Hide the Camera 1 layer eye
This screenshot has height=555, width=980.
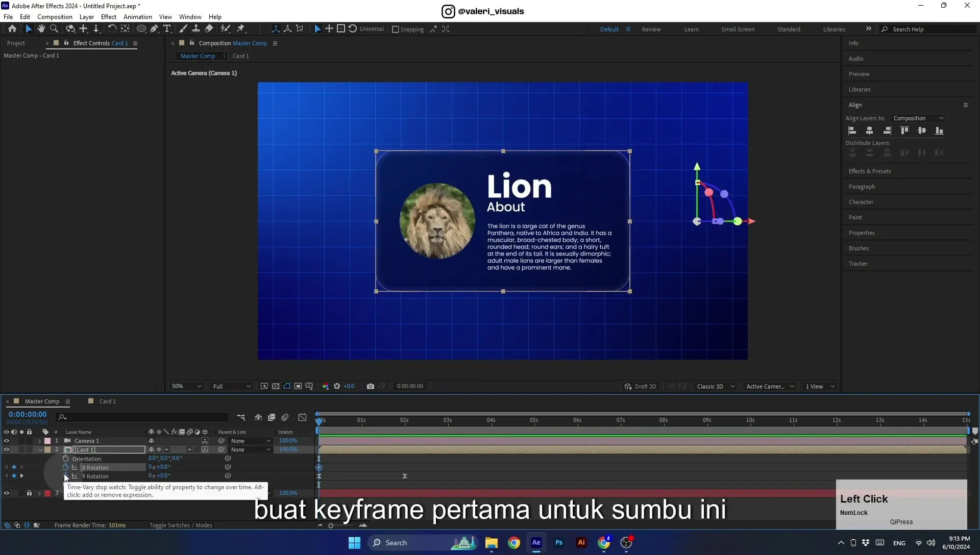pos(7,441)
